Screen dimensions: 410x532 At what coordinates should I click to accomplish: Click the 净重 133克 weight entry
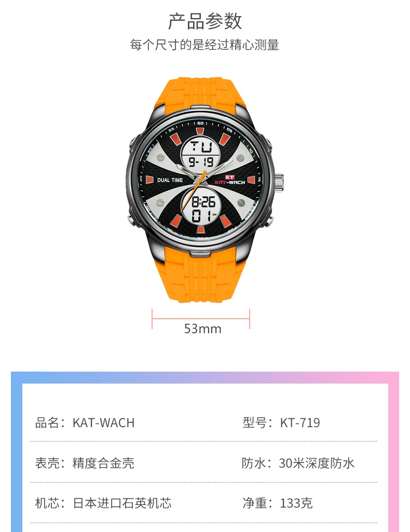[x=278, y=503]
